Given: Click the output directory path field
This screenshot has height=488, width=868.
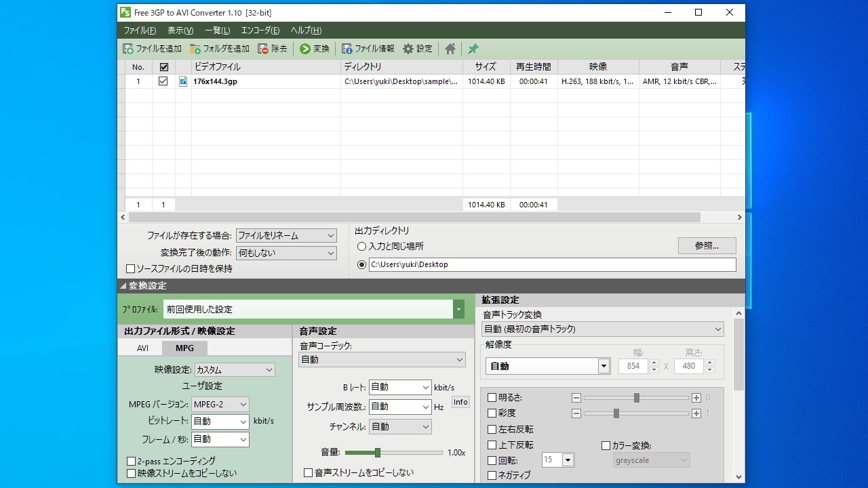Looking at the screenshot, I should tap(553, 264).
